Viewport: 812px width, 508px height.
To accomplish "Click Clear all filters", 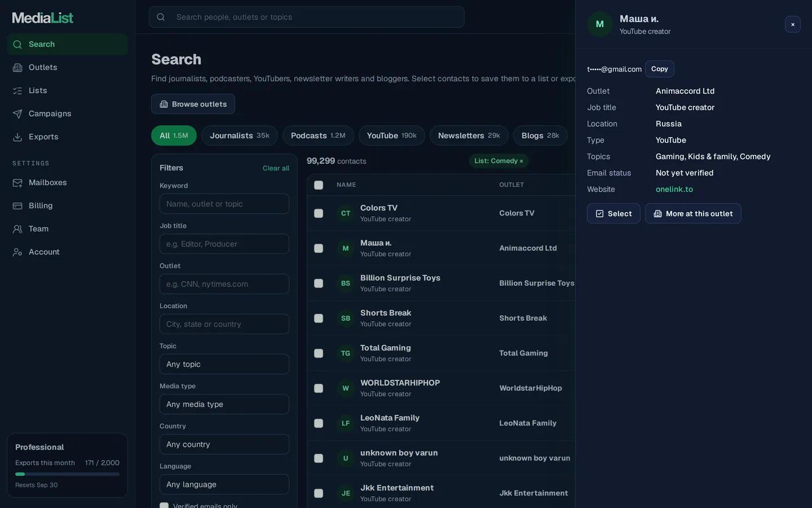I will point(276,168).
